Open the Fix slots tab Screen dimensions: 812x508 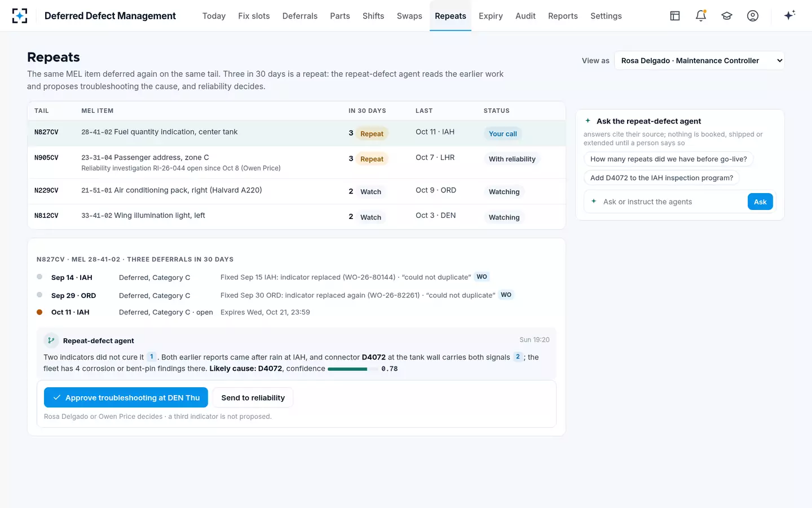point(254,16)
